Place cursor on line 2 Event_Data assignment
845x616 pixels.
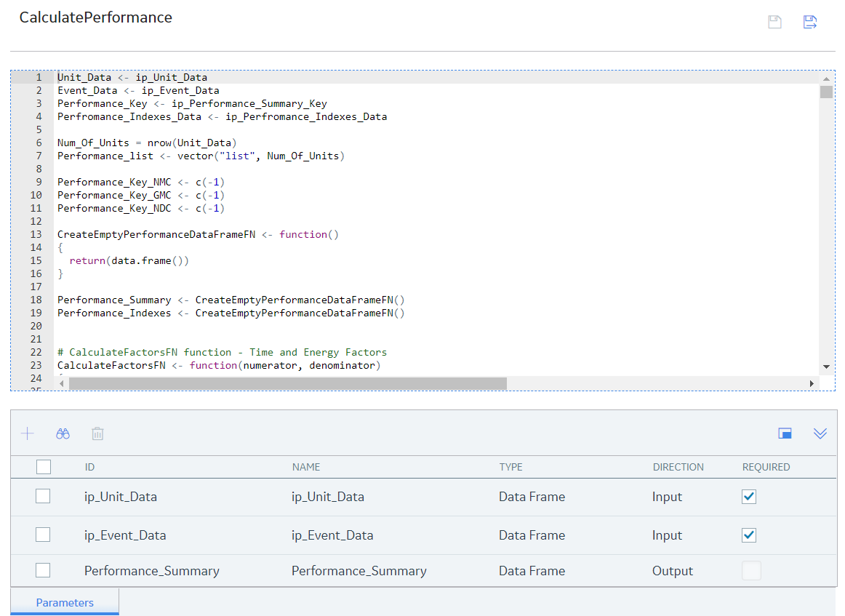click(138, 90)
